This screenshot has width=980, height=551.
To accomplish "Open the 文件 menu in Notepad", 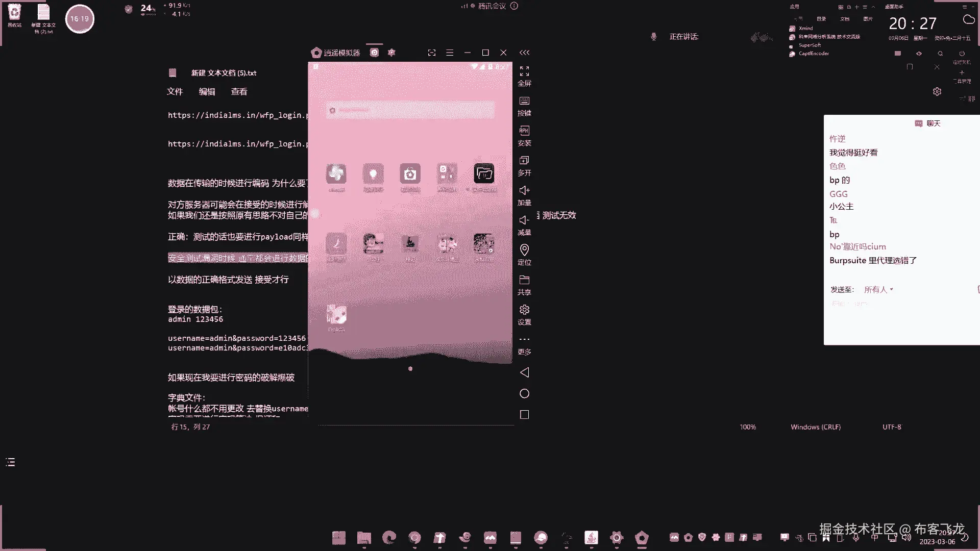I will (x=175, y=91).
